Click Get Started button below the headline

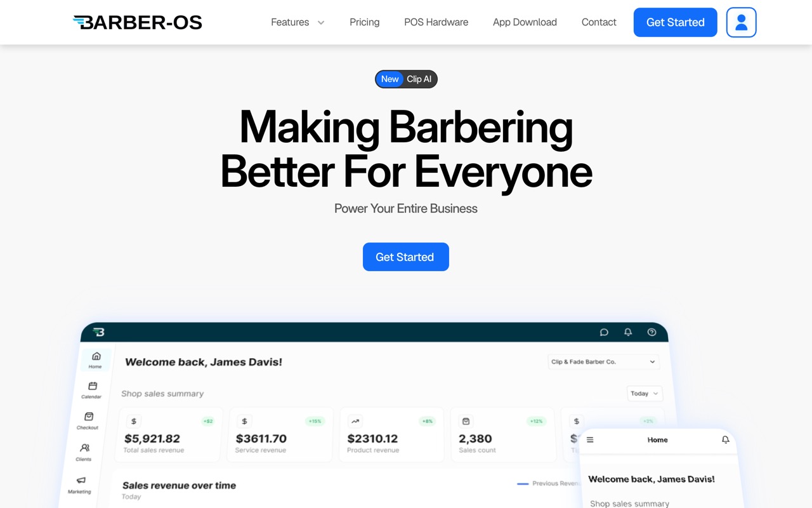click(406, 257)
